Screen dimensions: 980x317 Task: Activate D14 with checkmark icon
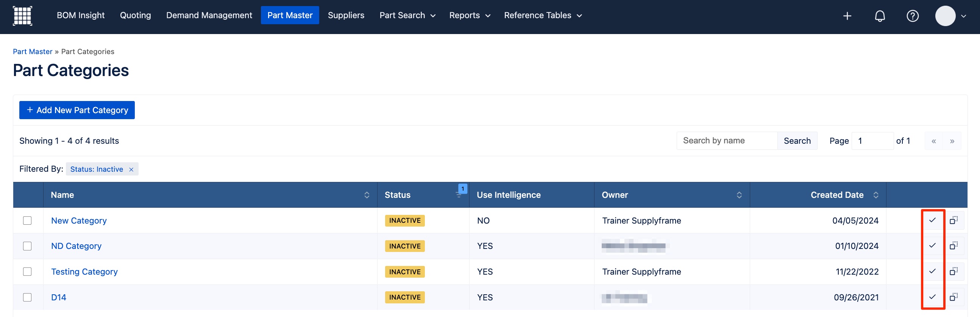click(x=932, y=297)
